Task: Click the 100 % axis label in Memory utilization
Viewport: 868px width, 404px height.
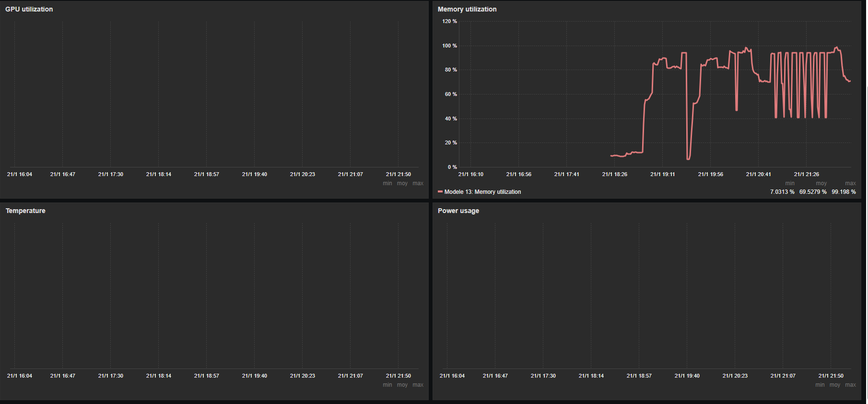Action: coord(449,46)
